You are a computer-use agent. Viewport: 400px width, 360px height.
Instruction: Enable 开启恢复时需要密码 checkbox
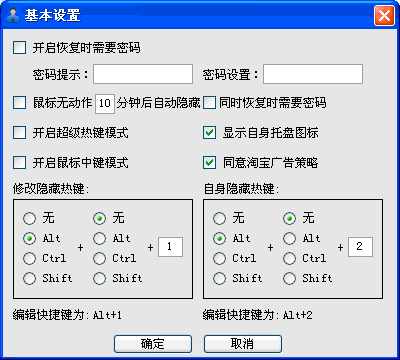(x=19, y=47)
